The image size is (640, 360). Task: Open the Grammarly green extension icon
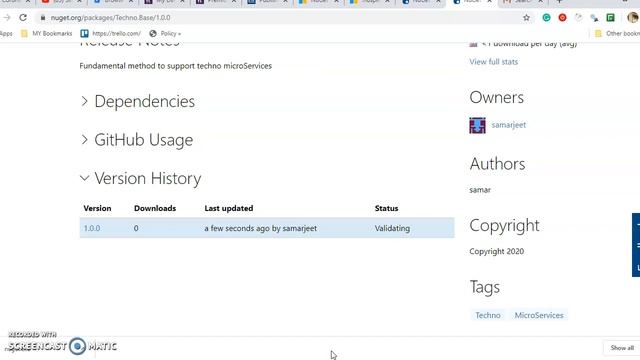tap(546, 18)
